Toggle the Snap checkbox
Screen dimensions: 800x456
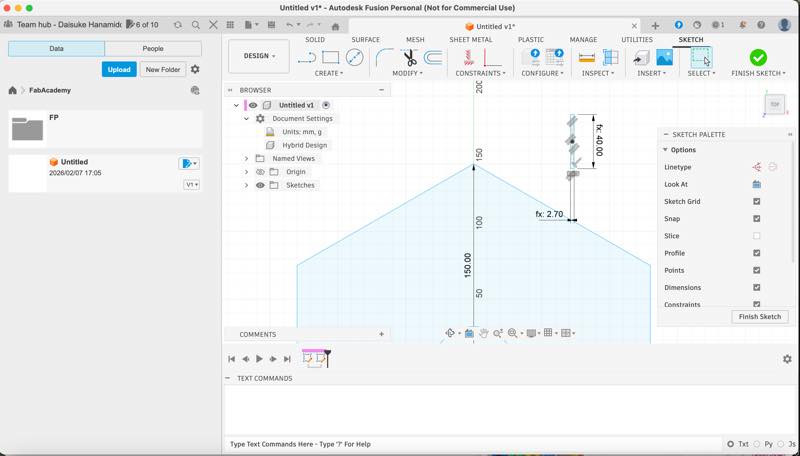click(x=757, y=219)
